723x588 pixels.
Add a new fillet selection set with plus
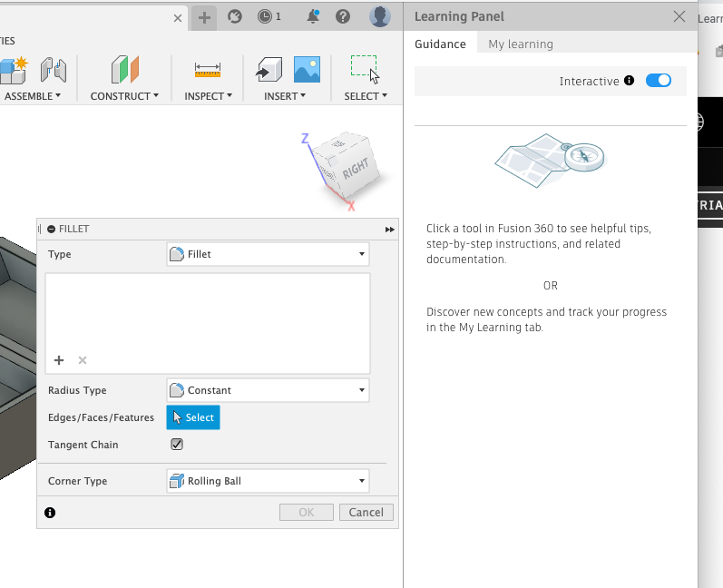point(59,360)
